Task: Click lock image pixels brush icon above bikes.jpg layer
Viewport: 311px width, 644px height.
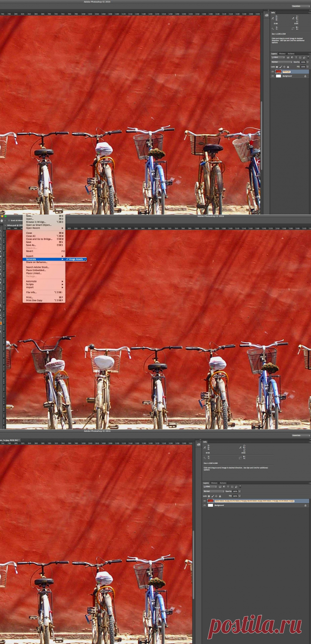Action: tap(281, 67)
